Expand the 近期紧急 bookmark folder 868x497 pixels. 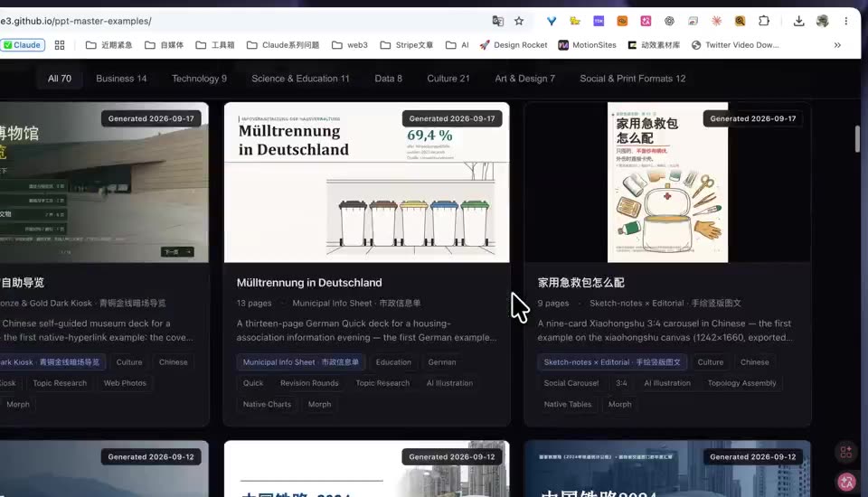pos(109,45)
